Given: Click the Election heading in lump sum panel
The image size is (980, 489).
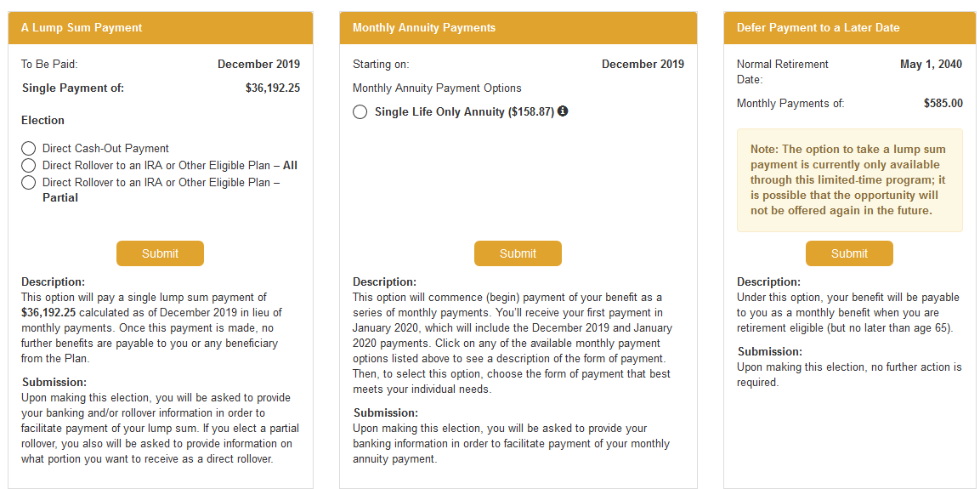Looking at the screenshot, I should tap(42, 120).
